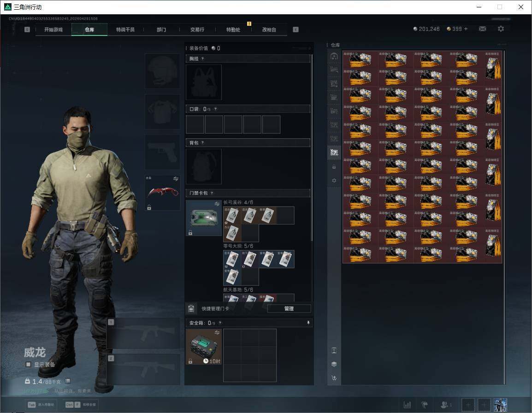Viewport: 532px width, 413px height.
Task: Select the green keycard case item
Action: click(204, 218)
